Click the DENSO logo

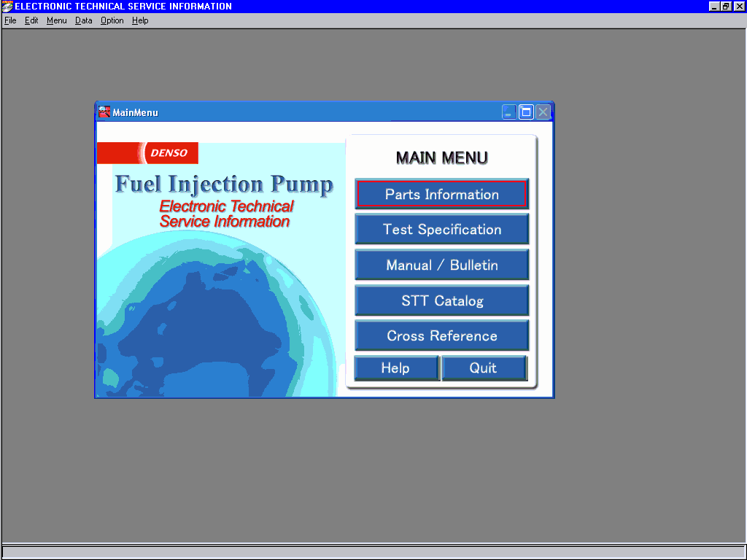pyautogui.click(x=147, y=153)
